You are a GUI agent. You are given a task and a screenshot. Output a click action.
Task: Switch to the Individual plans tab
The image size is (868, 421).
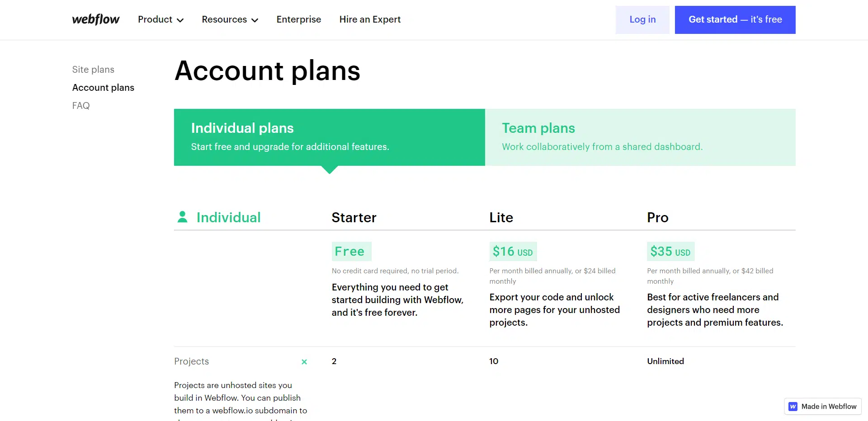click(x=329, y=137)
